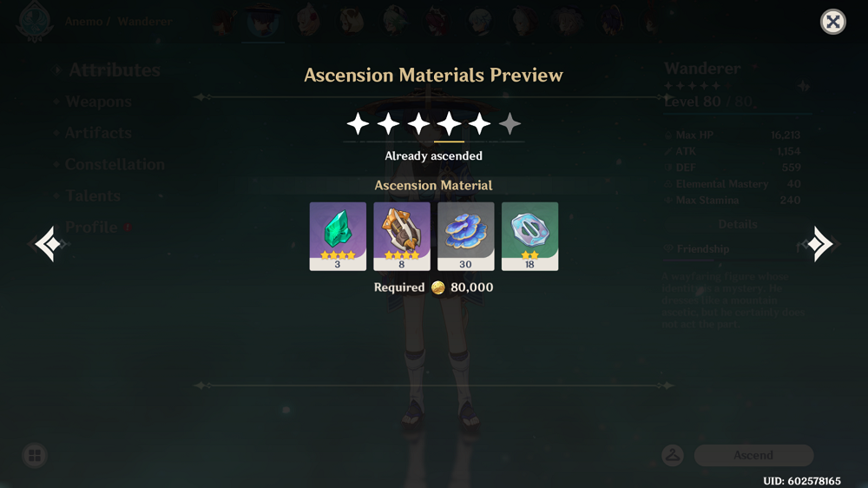This screenshot has width=868, height=488.
Task: Select the fifth ascension star
Action: (x=479, y=123)
